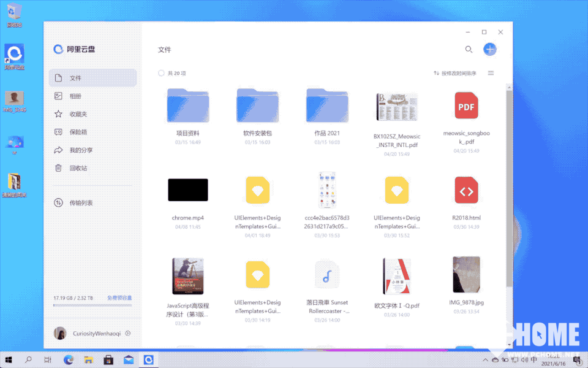Open the 项目资料 folder

coord(188,105)
